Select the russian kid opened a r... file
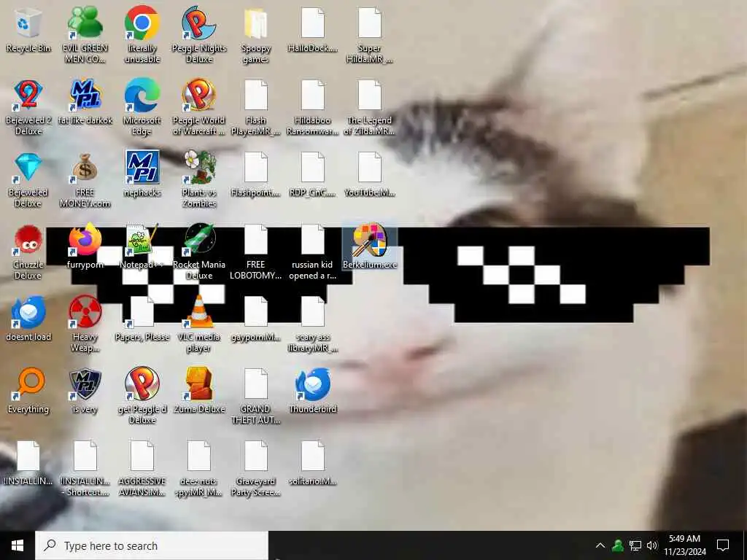Image resolution: width=747 pixels, height=560 pixels. point(312,252)
